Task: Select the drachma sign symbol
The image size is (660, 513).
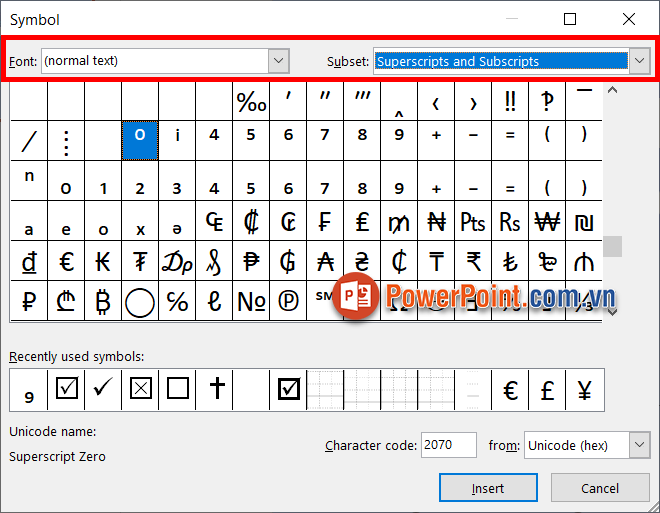Action: tap(177, 260)
